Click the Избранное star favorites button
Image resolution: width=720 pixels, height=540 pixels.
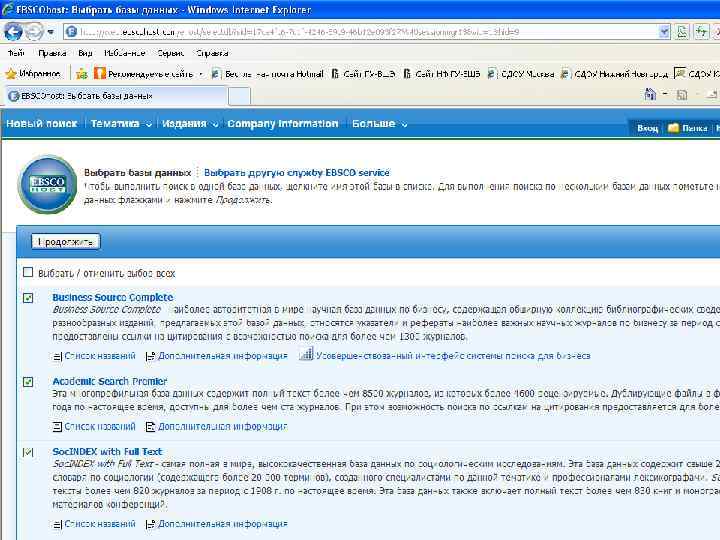(33, 73)
